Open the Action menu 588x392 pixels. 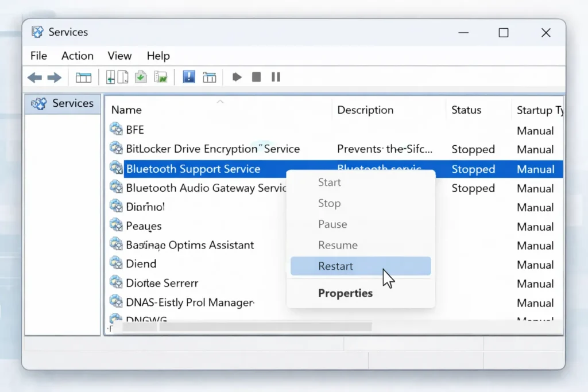click(77, 56)
